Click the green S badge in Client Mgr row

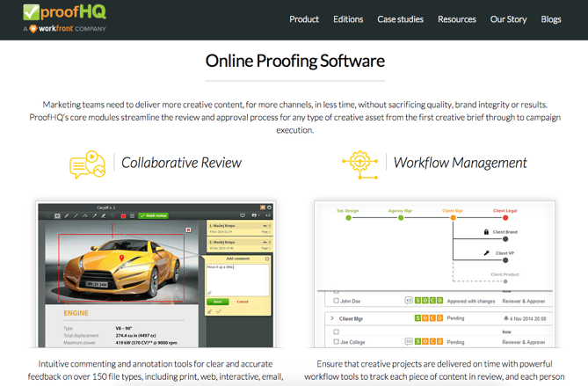click(x=417, y=318)
